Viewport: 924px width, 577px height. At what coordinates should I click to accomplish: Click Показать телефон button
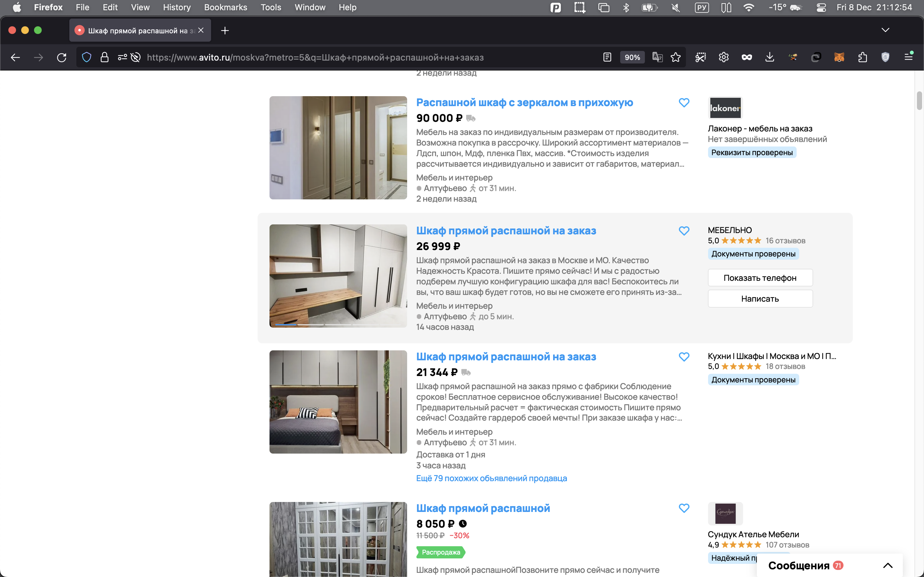(760, 278)
